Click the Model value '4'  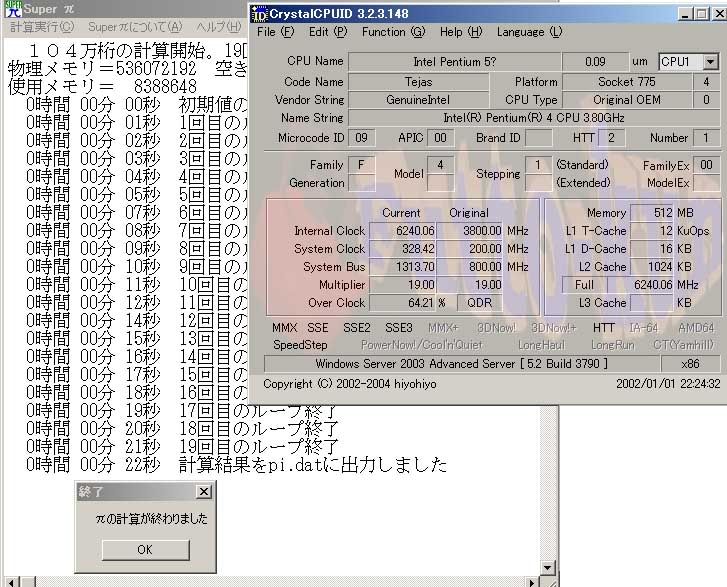click(x=440, y=165)
